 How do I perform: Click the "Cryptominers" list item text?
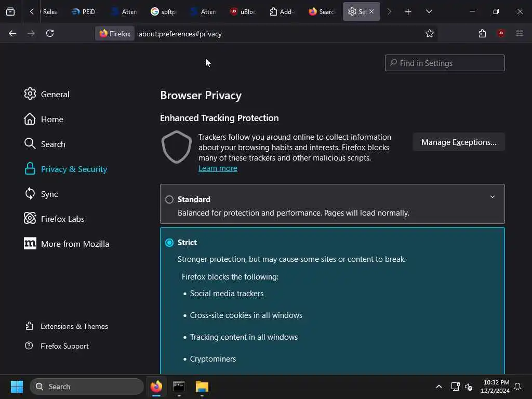212,359
